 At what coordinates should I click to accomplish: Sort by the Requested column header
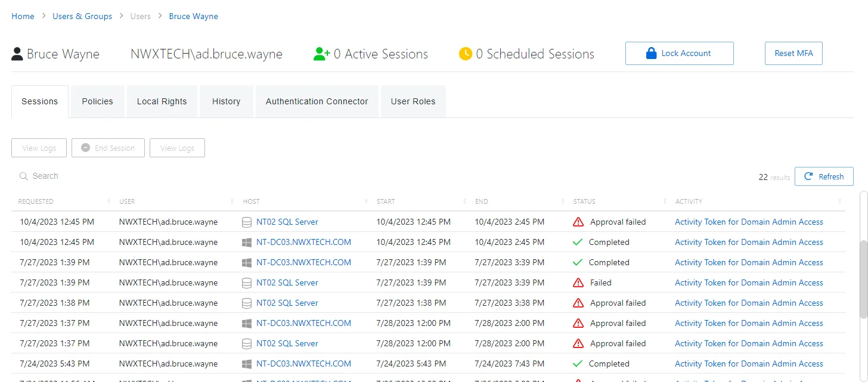click(36, 201)
